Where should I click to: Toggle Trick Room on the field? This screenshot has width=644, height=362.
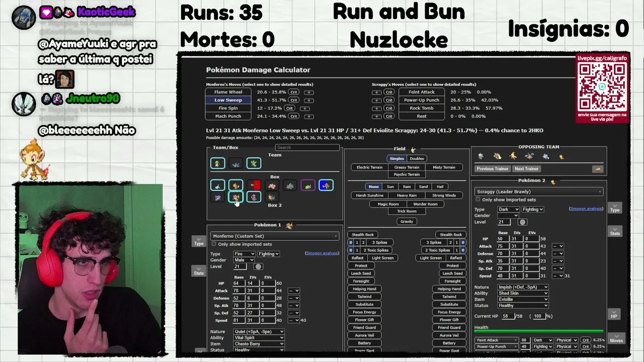(407, 211)
